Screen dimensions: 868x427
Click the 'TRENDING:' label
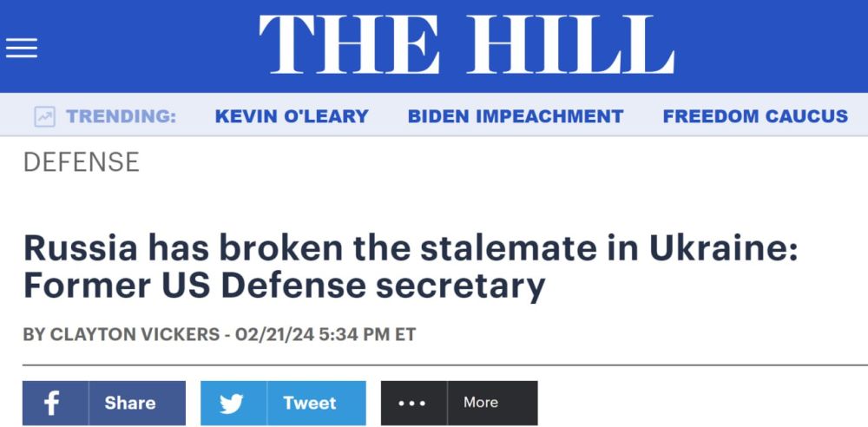click(x=122, y=116)
